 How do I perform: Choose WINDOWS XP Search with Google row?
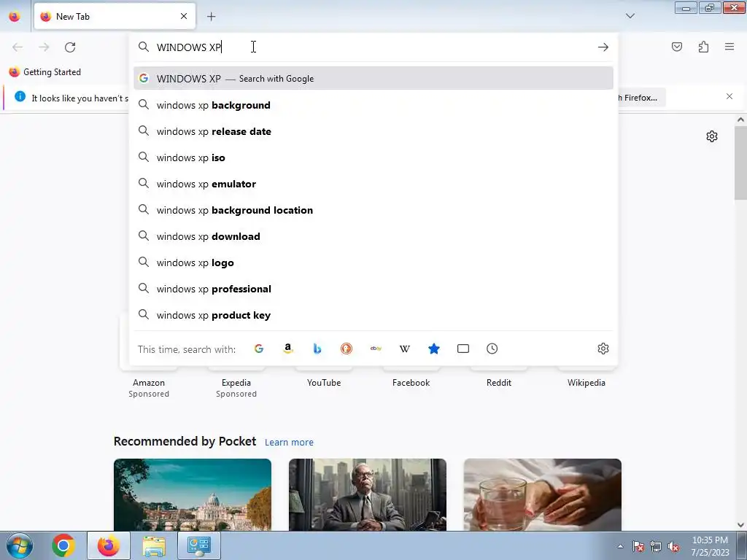pyautogui.click(x=373, y=78)
